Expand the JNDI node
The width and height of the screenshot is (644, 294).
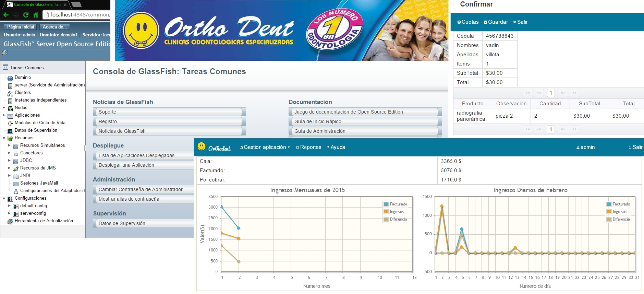[10, 176]
